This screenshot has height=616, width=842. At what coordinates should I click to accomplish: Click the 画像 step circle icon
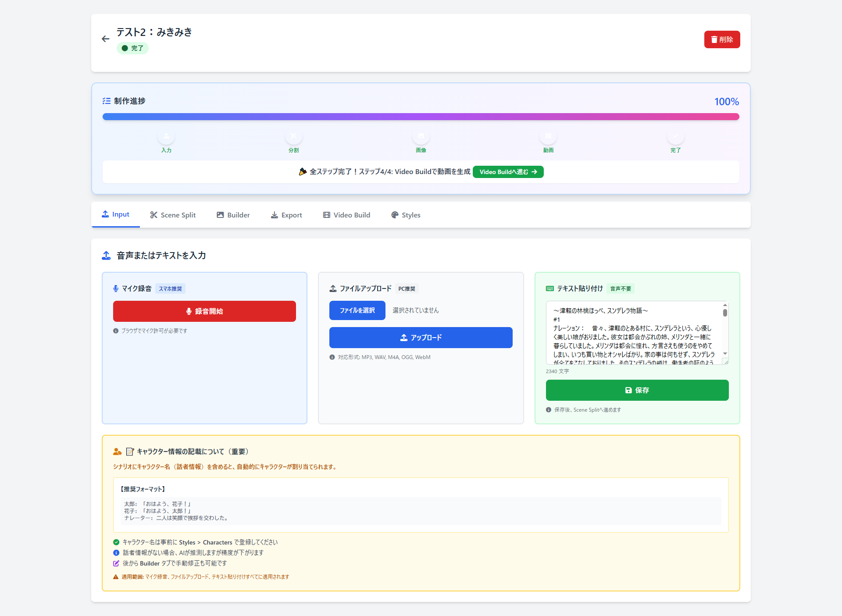coord(421,136)
